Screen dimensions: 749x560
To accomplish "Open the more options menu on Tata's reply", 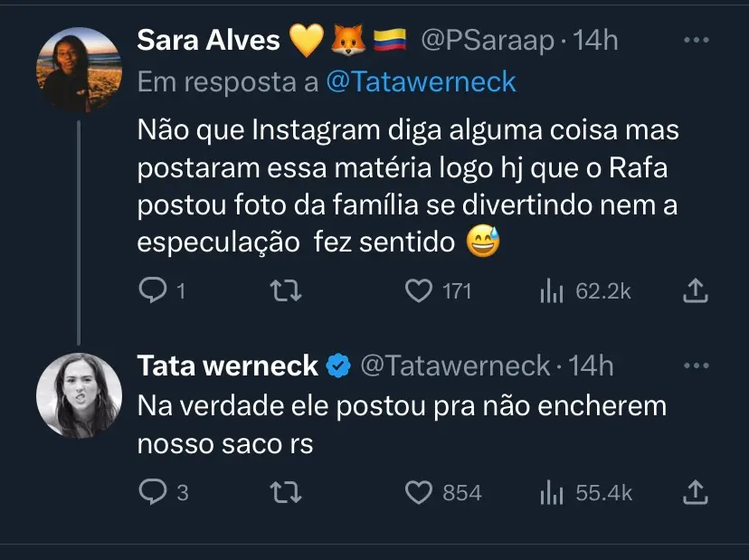I will (x=697, y=365).
